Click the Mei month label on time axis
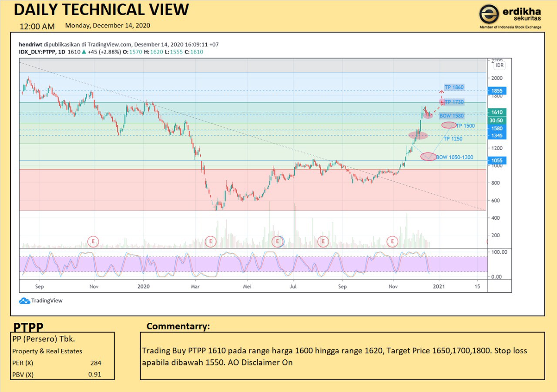This screenshot has width=557, height=392. [x=247, y=287]
